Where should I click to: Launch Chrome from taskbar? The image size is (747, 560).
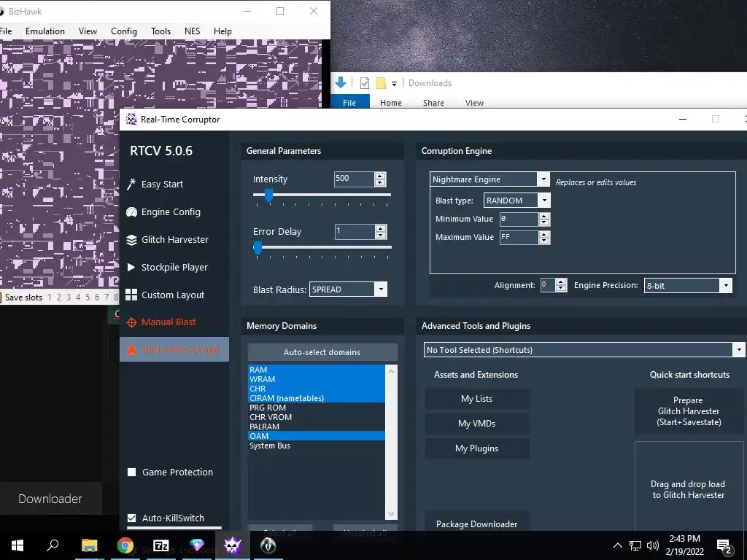coord(125,545)
